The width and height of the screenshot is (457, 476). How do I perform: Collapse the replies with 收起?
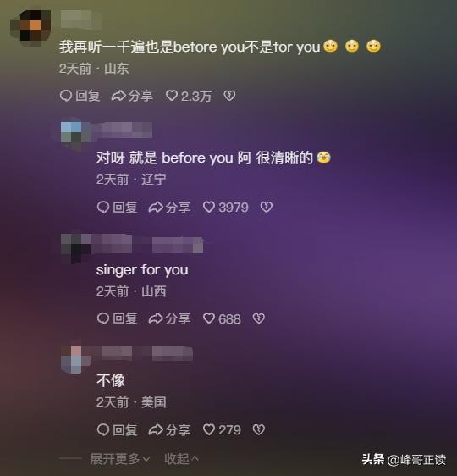click(x=181, y=458)
